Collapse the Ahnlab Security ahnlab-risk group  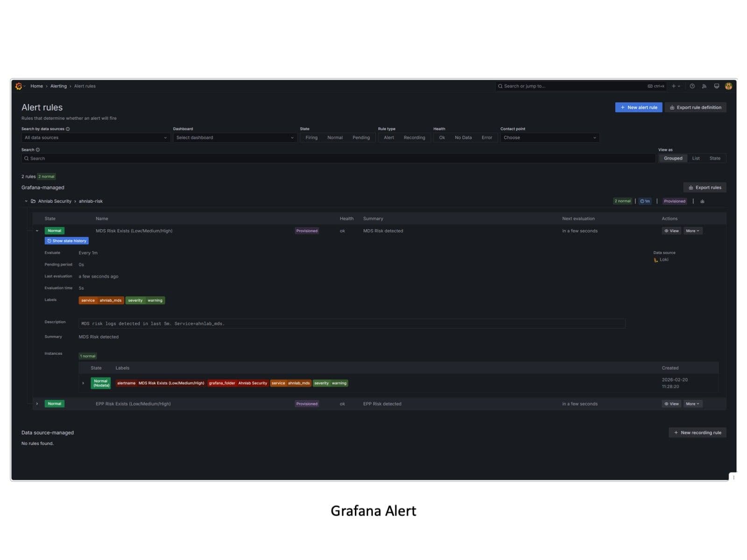click(26, 202)
